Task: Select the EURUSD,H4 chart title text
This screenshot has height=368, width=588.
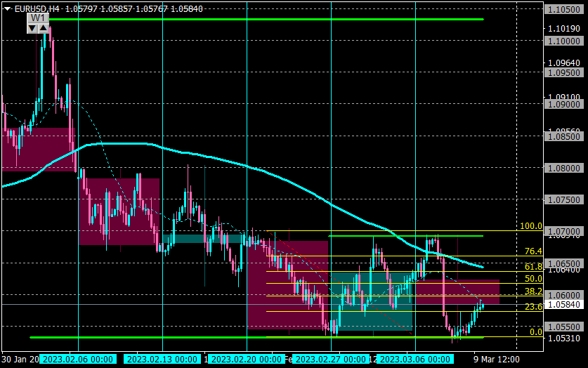Action: (x=37, y=8)
